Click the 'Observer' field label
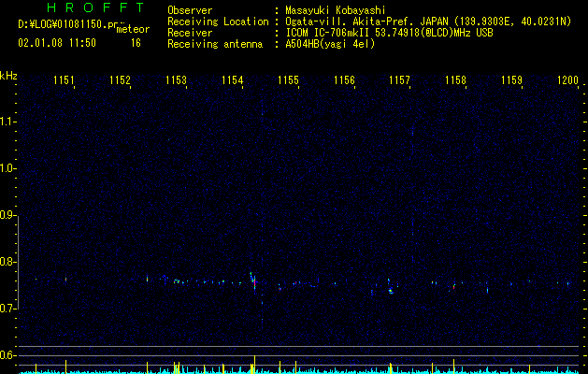 [x=190, y=10]
